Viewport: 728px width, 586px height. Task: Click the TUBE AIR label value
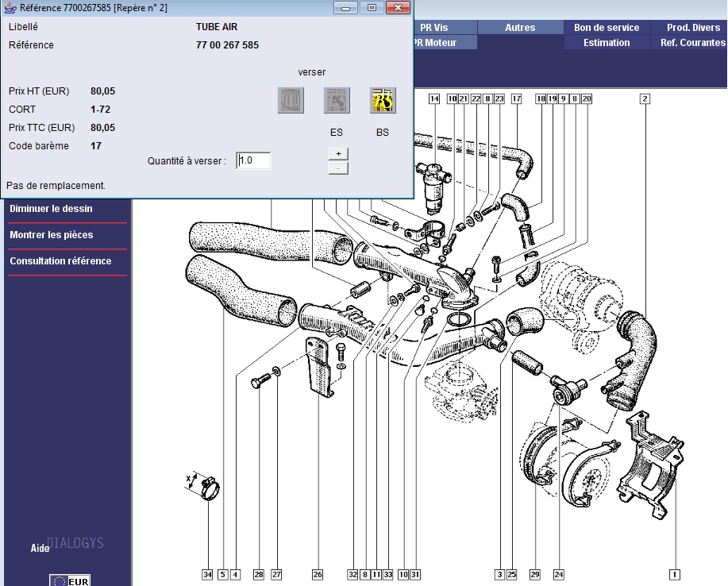[217, 27]
